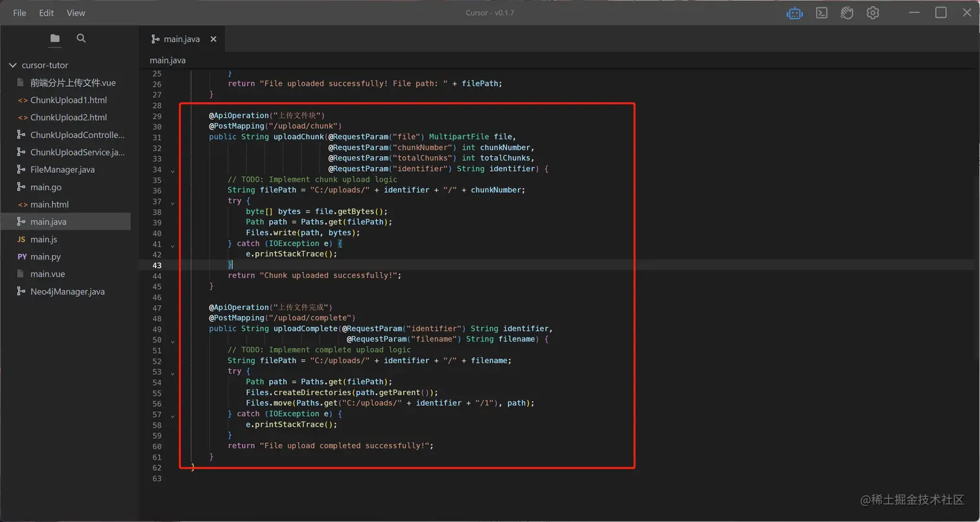Open the View menu

point(76,13)
